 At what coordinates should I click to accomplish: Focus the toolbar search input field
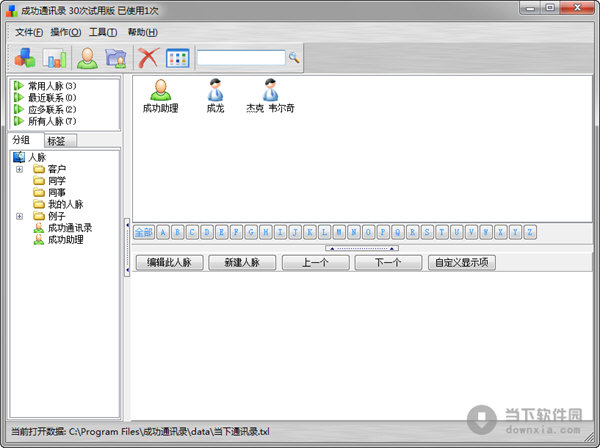(241, 58)
